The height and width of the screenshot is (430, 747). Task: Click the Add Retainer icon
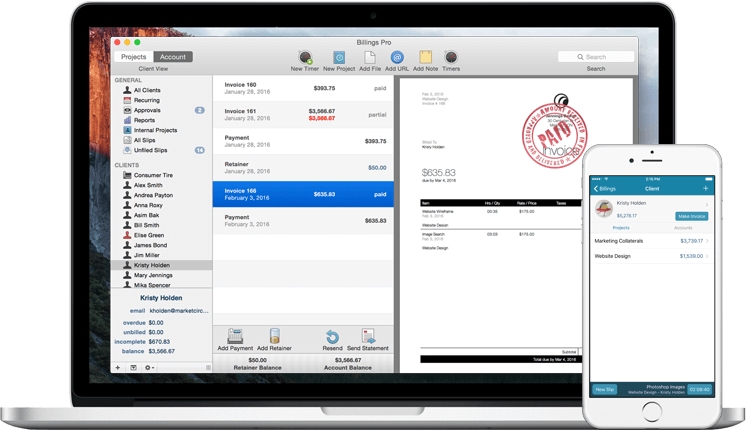(274, 336)
